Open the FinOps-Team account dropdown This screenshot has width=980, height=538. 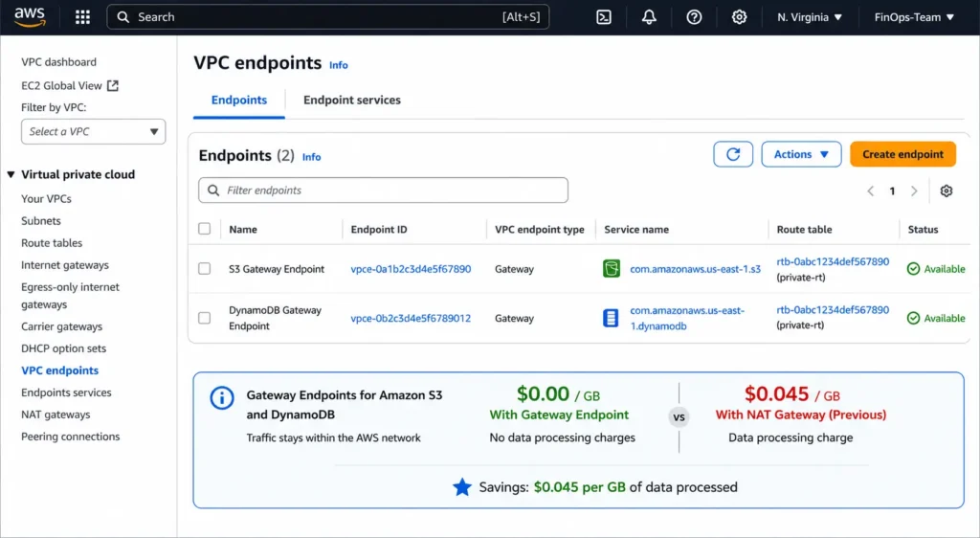tap(914, 17)
